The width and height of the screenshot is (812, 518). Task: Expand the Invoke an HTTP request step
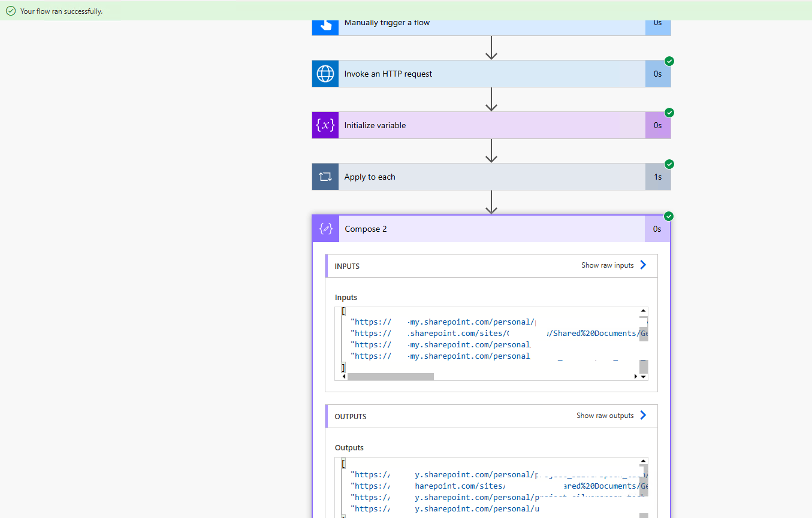(491, 74)
